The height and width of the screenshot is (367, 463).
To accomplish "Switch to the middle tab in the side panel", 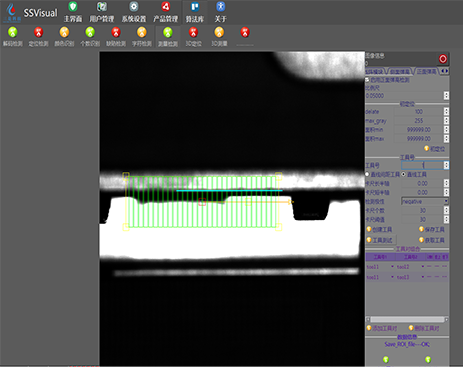I will pos(400,71).
